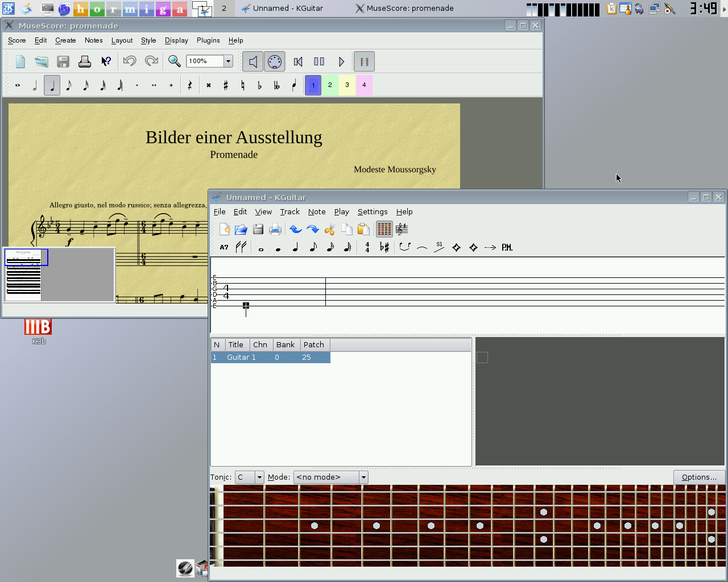Click the pause playback button in MuseScore
Screen dimensions: 728x582
319,61
